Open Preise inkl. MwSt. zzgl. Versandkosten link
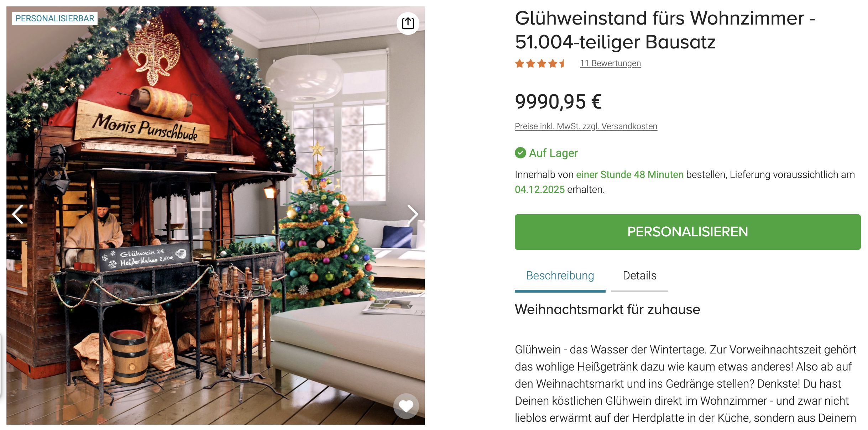The width and height of the screenshot is (868, 430). 586,126
